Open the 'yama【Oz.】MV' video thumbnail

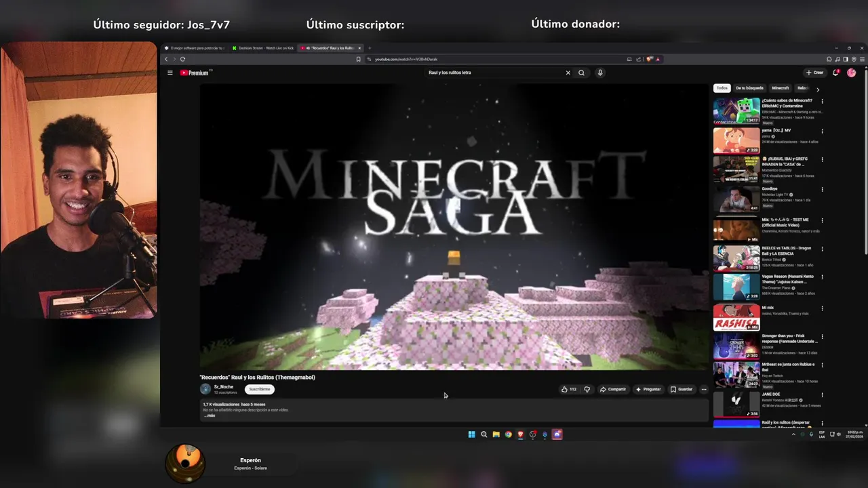[736, 141]
